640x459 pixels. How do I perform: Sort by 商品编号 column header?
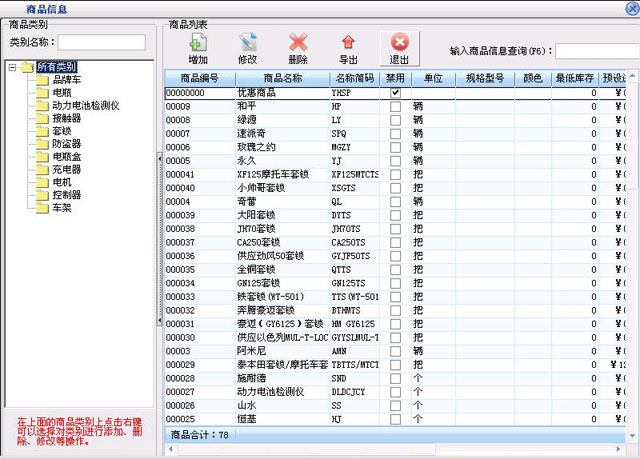(x=199, y=78)
